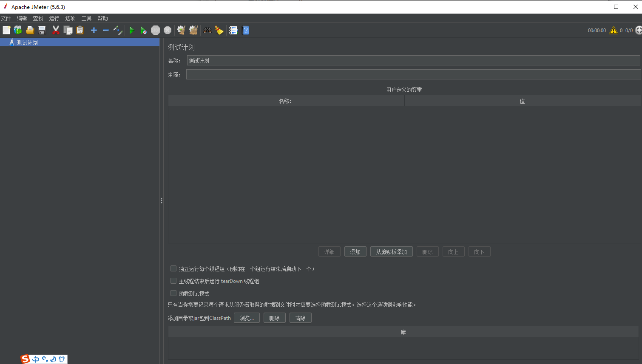Screen dimensions: 642x364
Task: Copy selection via the copy icon
Action: (x=68, y=30)
